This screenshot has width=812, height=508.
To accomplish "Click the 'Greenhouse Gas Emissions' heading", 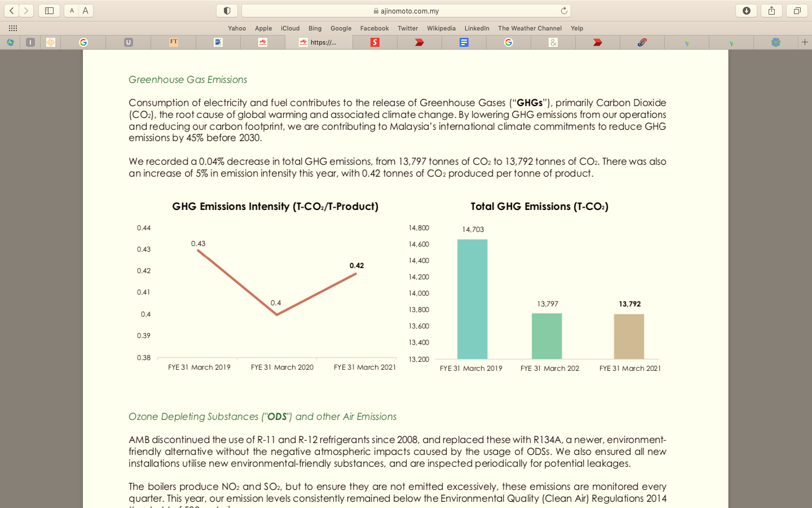I will [188, 80].
